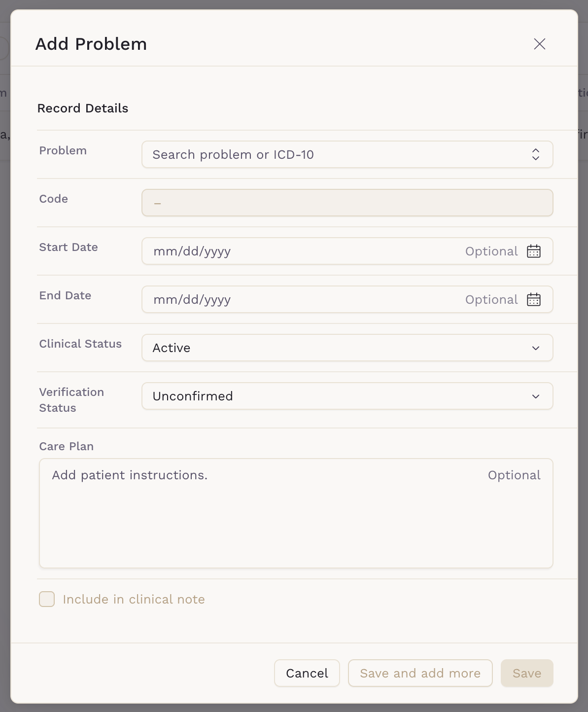The image size is (588, 712).
Task: Open the End Date calendar picker
Action: 534,299
